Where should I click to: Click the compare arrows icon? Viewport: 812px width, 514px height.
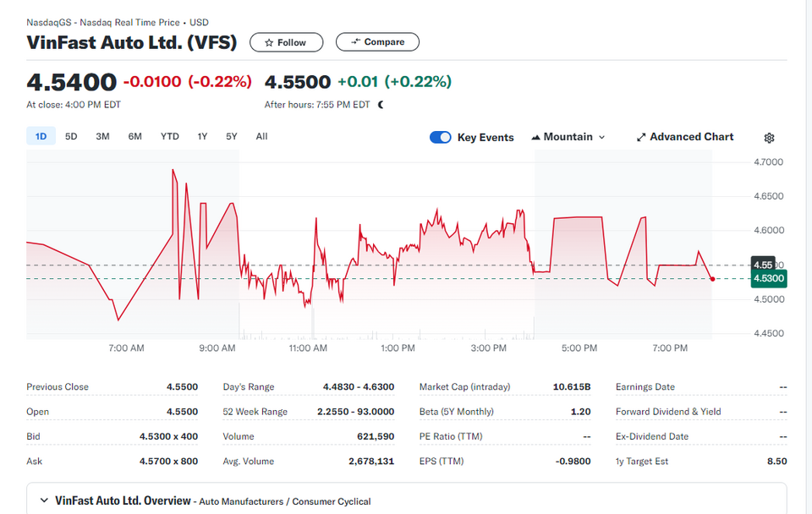pyautogui.click(x=355, y=42)
